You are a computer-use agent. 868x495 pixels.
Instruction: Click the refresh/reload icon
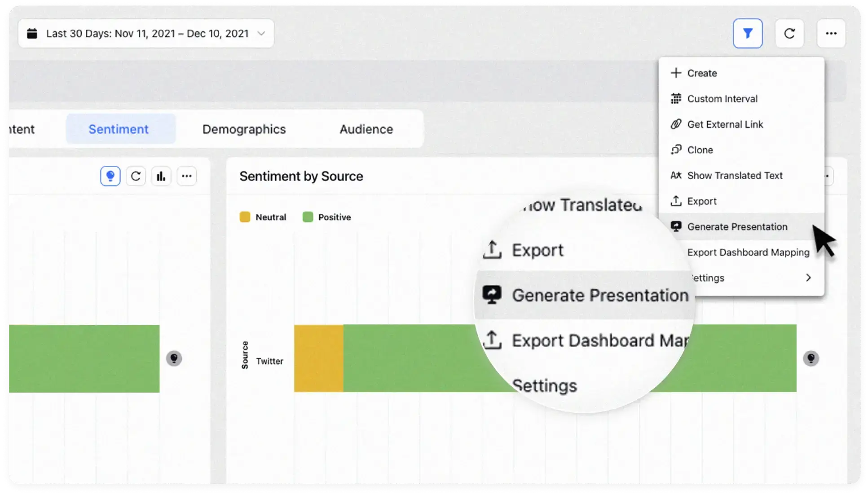pos(789,33)
